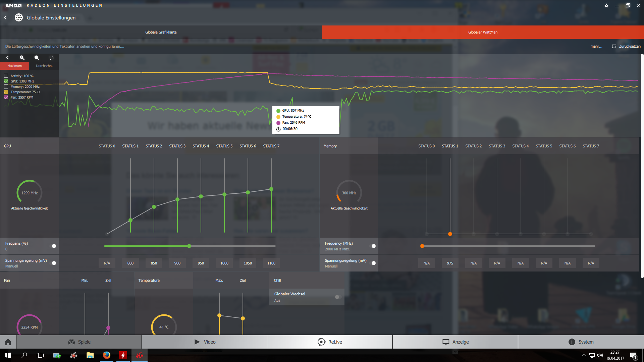The height and width of the screenshot is (362, 644).
Task: Open the volume tray icon
Action: pyautogui.click(x=600, y=355)
